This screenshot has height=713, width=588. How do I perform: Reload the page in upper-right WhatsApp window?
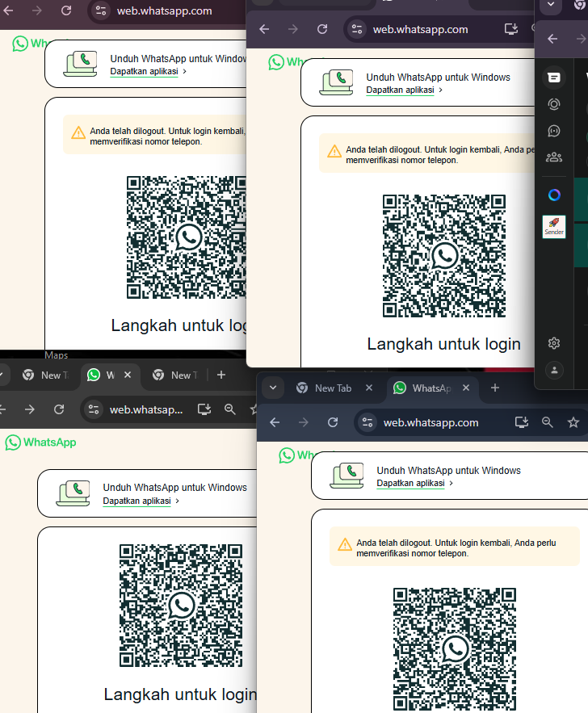pyautogui.click(x=322, y=29)
